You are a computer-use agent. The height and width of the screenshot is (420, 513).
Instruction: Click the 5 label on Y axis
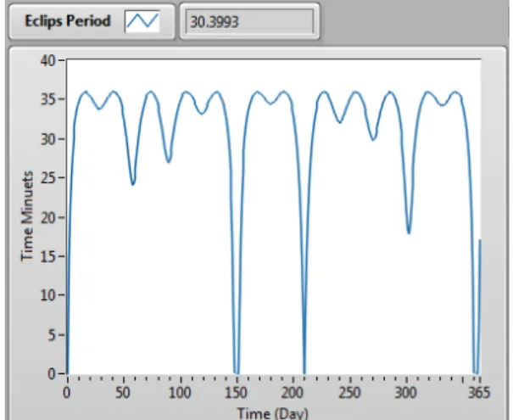[x=52, y=335]
